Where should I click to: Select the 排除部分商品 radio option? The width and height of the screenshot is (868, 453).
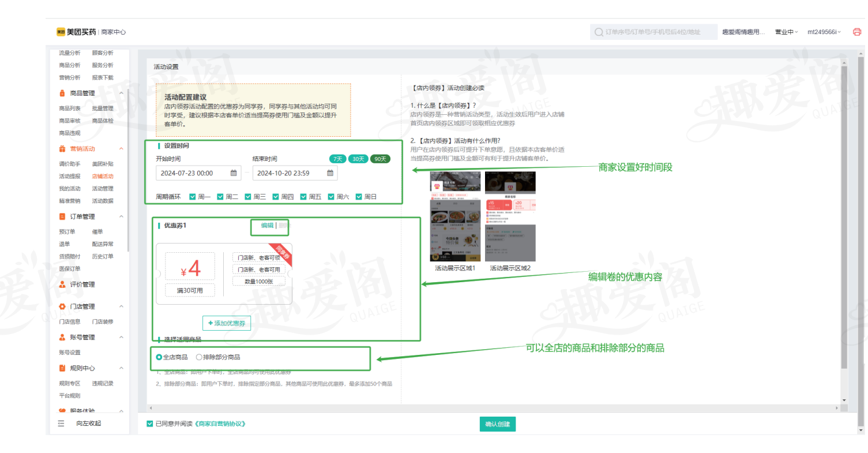click(200, 357)
